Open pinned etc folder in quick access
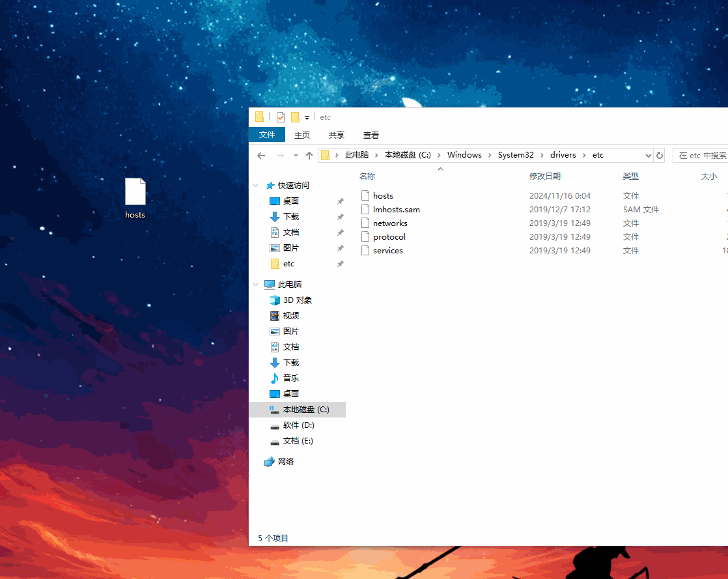The height and width of the screenshot is (579, 728). [x=288, y=264]
